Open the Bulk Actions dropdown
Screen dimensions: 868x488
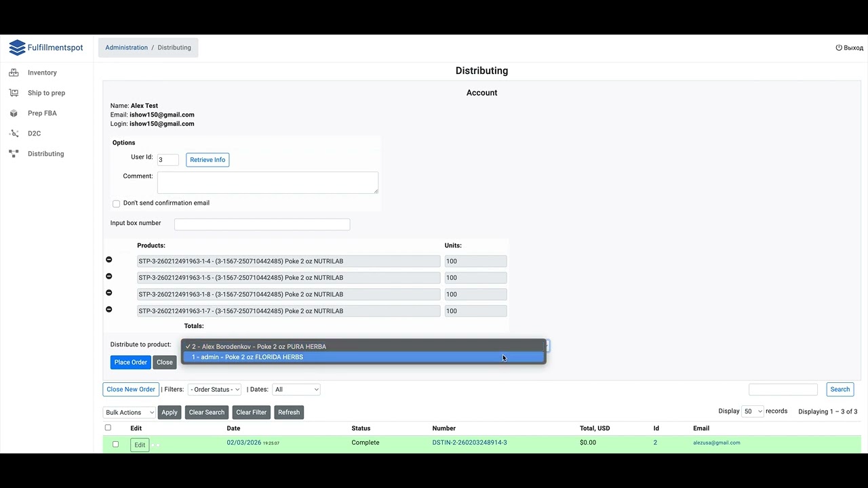(x=129, y=412)
